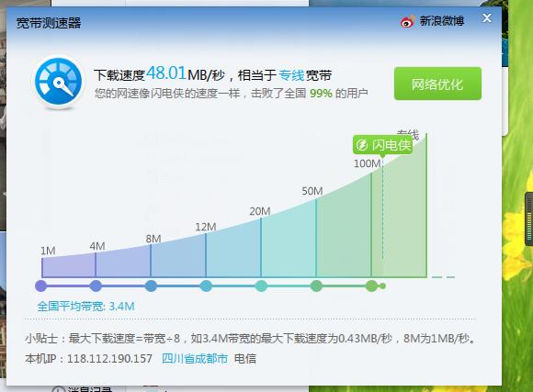Share result via 新浪微博 link
533x392 pixels.
441,21
